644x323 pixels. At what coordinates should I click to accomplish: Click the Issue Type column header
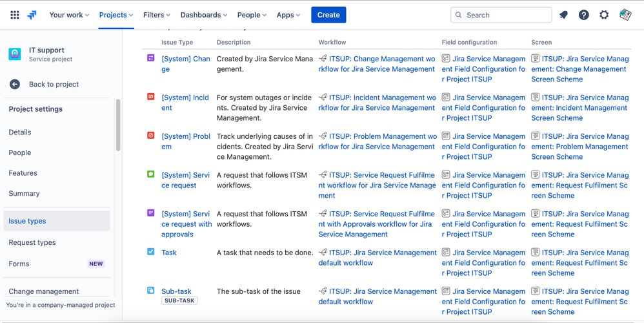pos(177,43)
